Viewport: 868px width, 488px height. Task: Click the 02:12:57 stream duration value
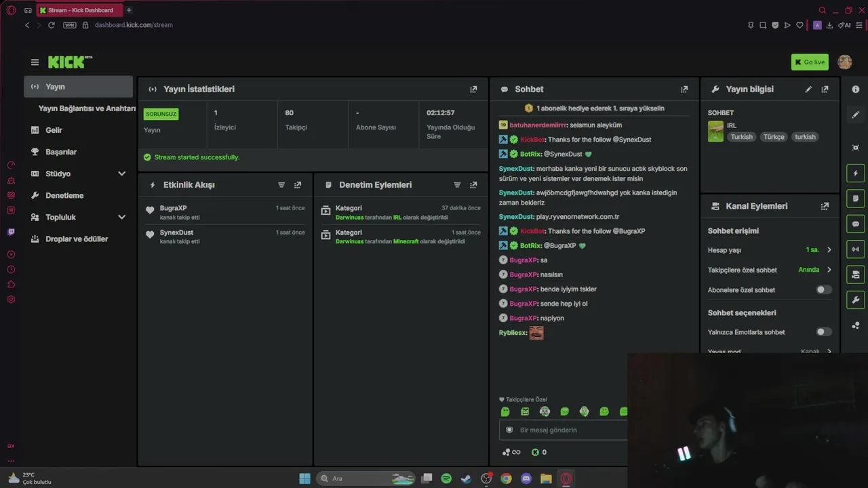441,113
